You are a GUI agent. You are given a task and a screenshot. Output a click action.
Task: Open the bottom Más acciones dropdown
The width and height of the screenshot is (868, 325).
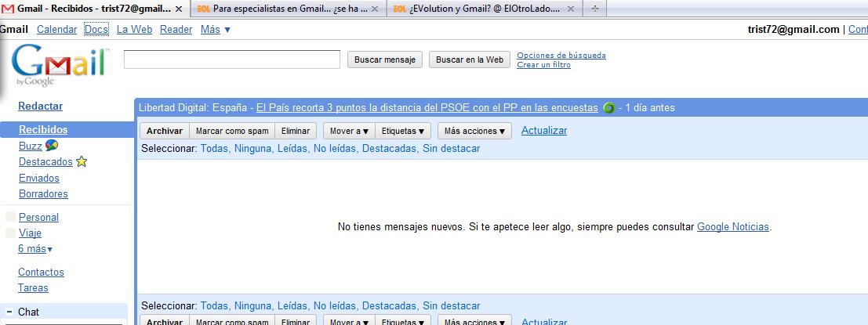(474, 322)
